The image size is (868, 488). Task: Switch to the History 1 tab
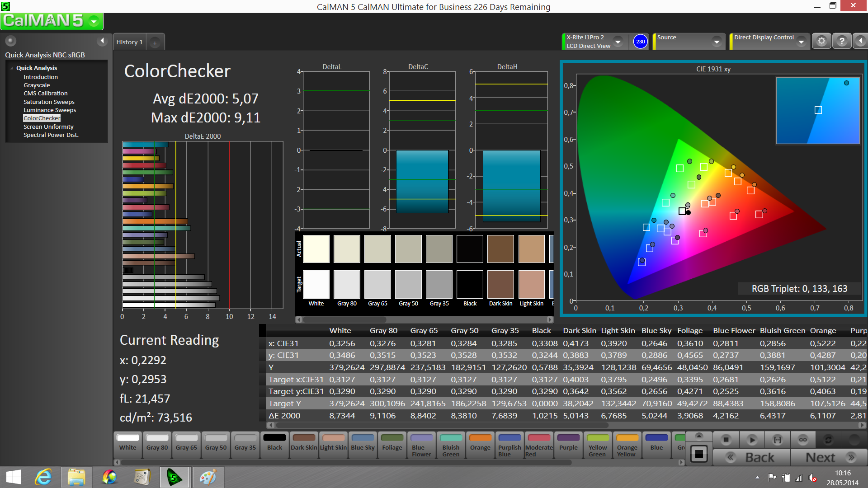(x=130, y=42)
